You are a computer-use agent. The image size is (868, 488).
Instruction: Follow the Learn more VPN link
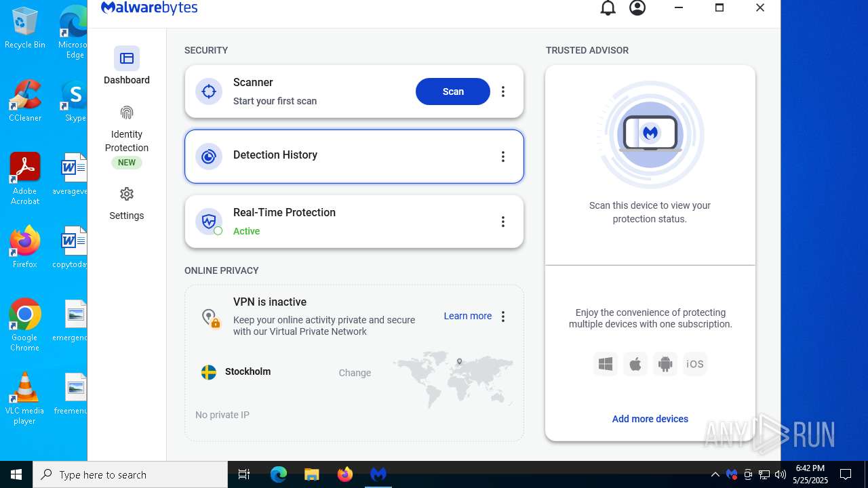467,316
